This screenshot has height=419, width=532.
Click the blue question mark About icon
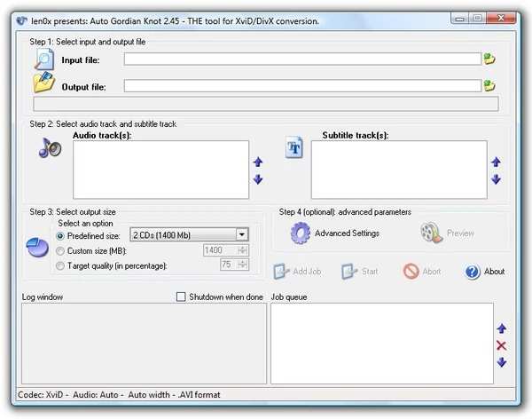click(472, 272)
